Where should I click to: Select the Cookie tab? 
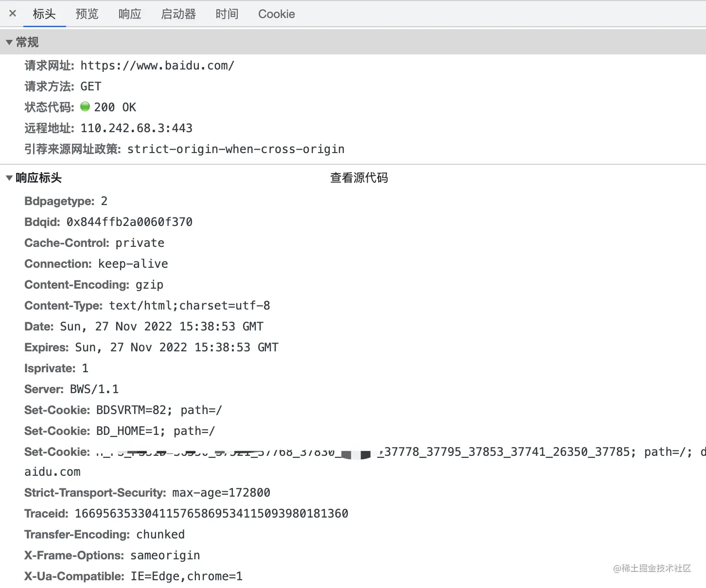[x=277, y=14]
